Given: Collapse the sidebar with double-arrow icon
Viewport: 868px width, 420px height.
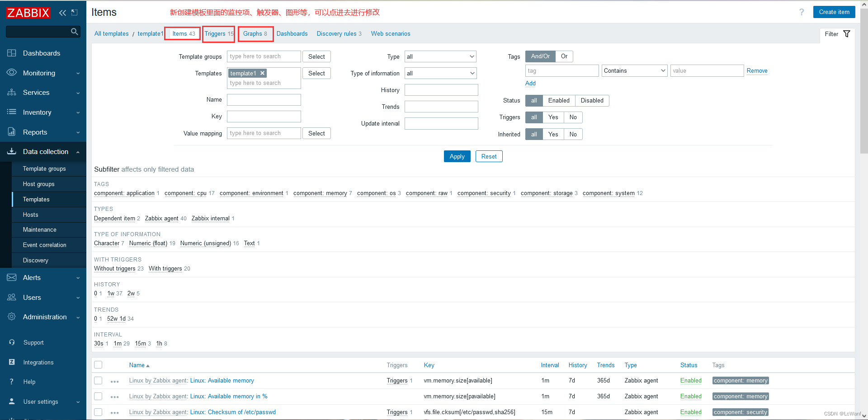Looking at the screenshot, I should click(x=62, y=13).
